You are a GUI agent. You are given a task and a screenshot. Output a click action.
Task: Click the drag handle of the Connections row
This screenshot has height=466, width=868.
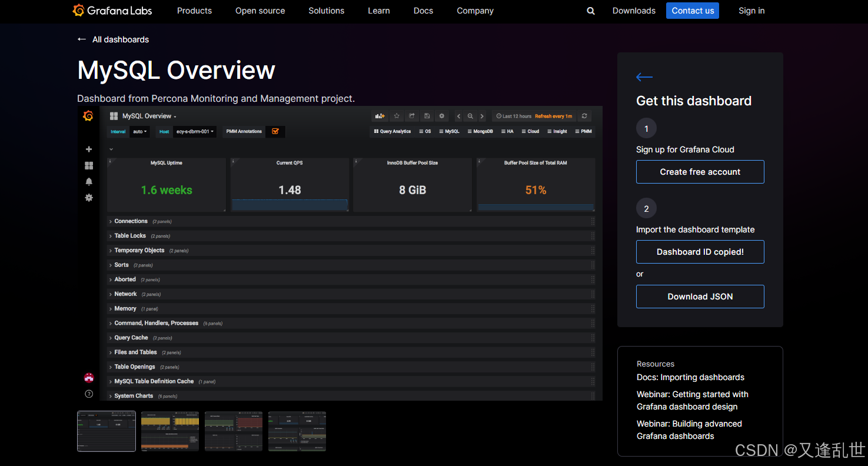593,221
